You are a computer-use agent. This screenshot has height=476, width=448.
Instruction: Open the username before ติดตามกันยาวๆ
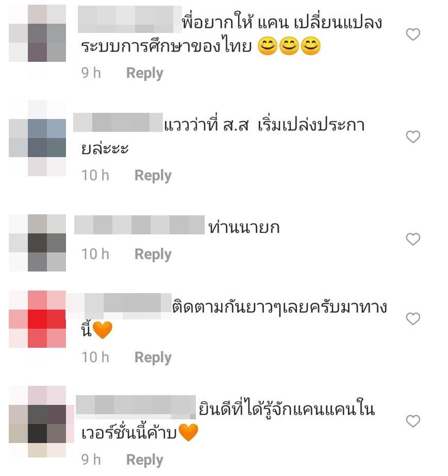(x=119, y=305)
